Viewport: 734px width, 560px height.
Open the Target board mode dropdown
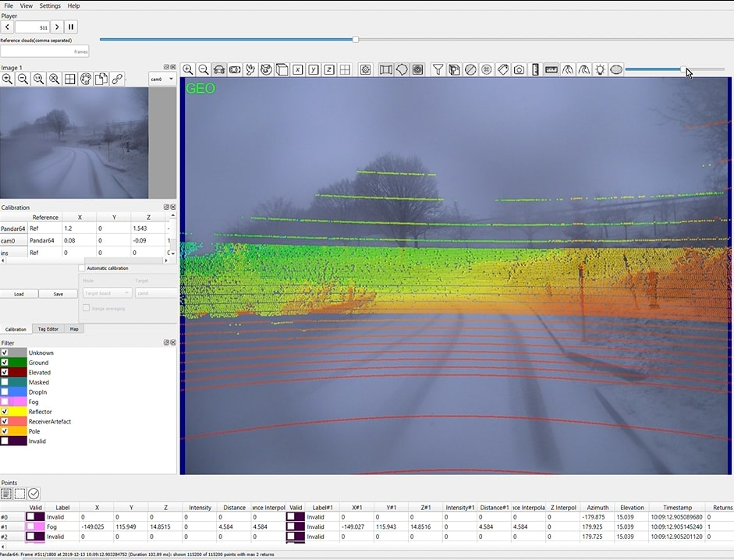[x=107, y=293]
